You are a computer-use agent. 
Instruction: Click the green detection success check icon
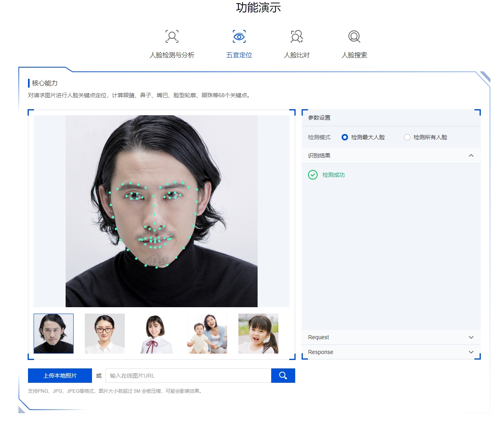click(313, 175)
